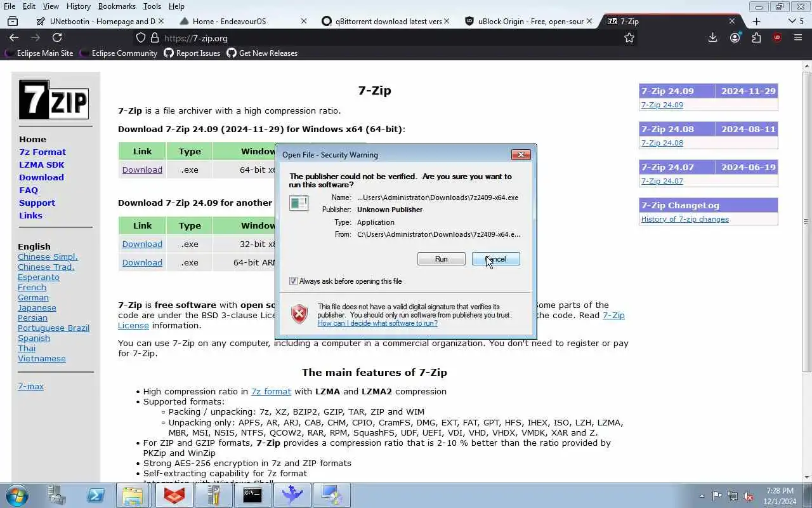This screenshot has height=508, width=812.
Task: Click the Run button in Security Warning dialog
Action: point(441,259)
